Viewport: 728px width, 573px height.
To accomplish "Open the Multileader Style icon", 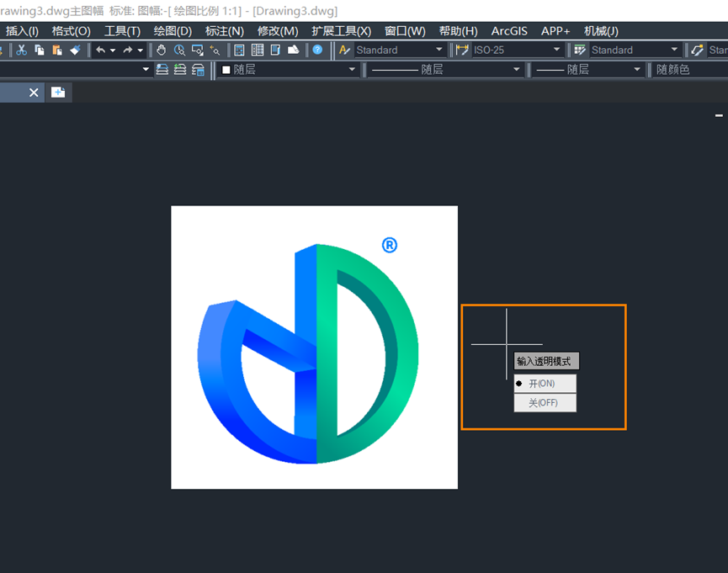I will tap(698, 50).
